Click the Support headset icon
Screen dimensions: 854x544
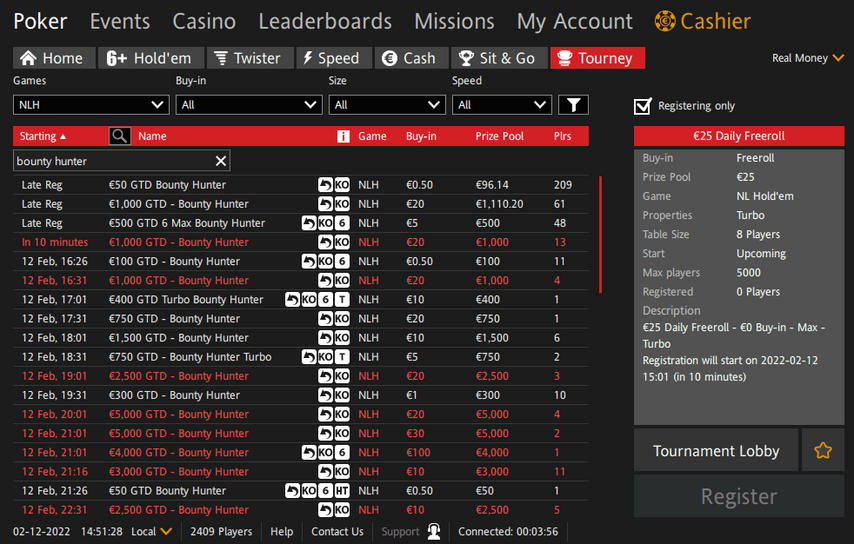point(434,532)
